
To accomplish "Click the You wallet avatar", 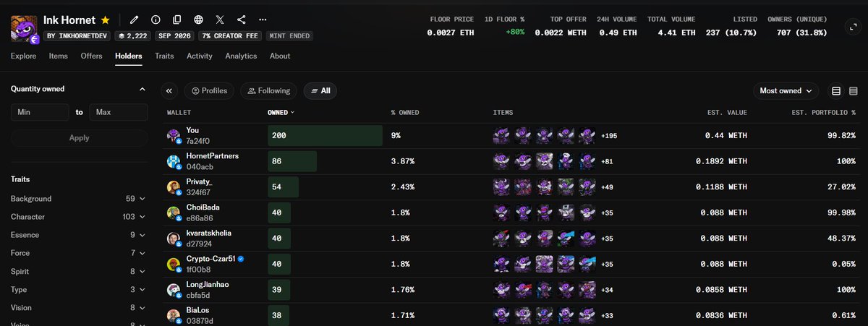I will click(x=174, y=136).
